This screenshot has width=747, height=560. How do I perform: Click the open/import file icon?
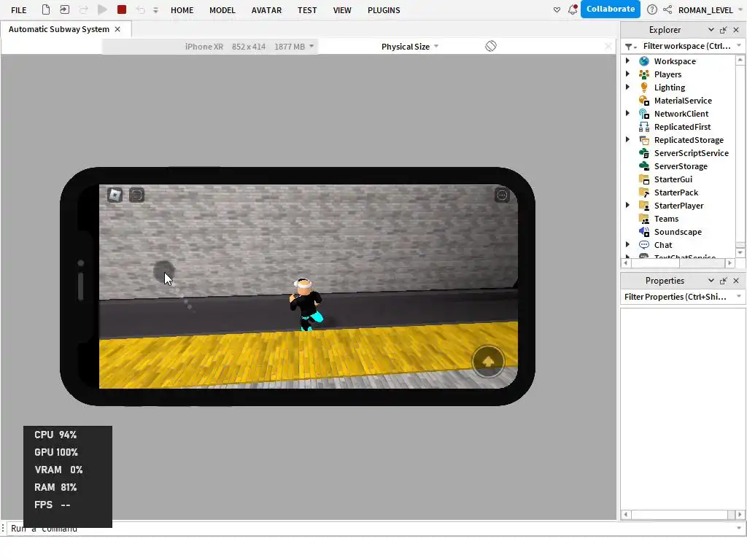pyautogui.click(x=64, y=9)
